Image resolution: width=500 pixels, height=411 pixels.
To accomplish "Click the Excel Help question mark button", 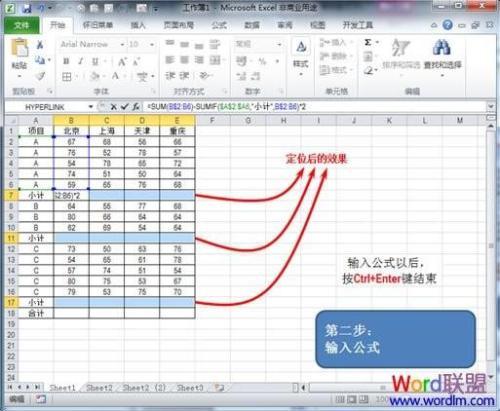I will tap(447, 25).
